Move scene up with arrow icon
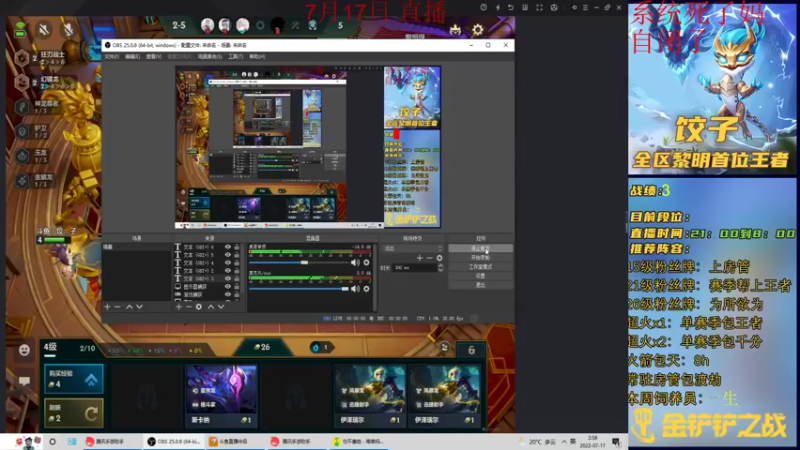Viewport: 800px width, 450px height. [129, 307]
